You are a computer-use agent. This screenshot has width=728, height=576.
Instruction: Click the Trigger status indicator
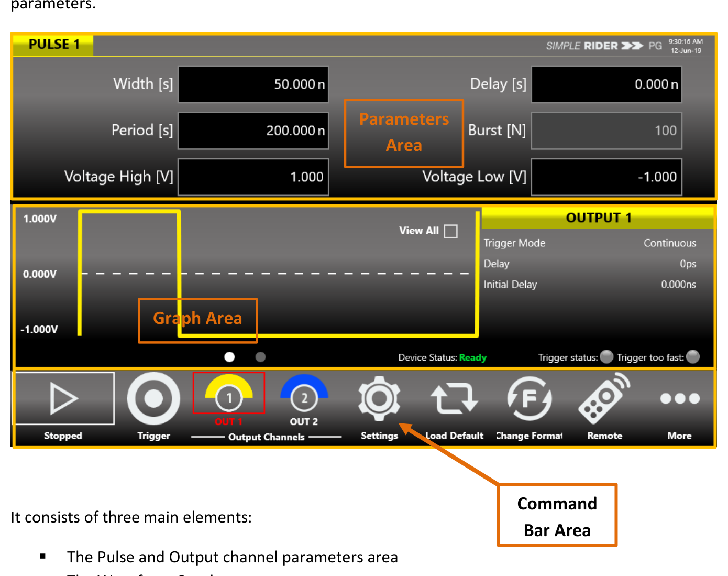[x=606, y=356]
